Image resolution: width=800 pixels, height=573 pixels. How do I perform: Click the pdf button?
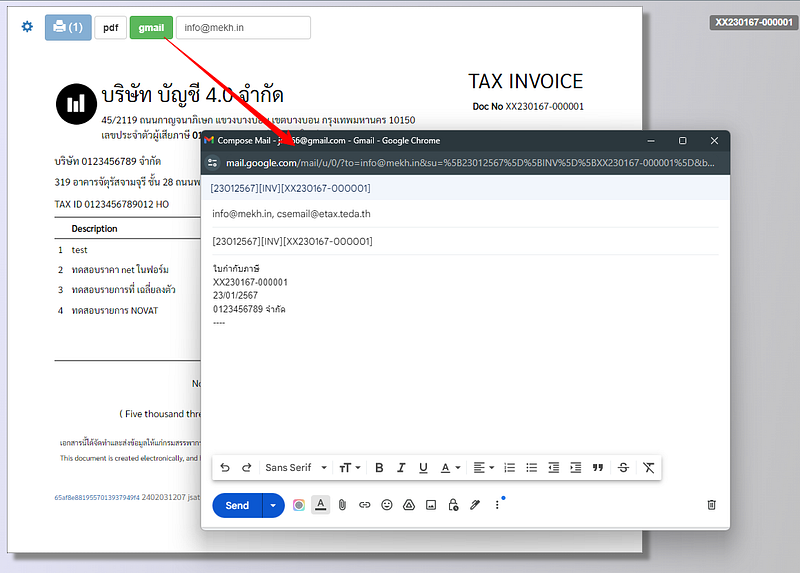[110, 28]
